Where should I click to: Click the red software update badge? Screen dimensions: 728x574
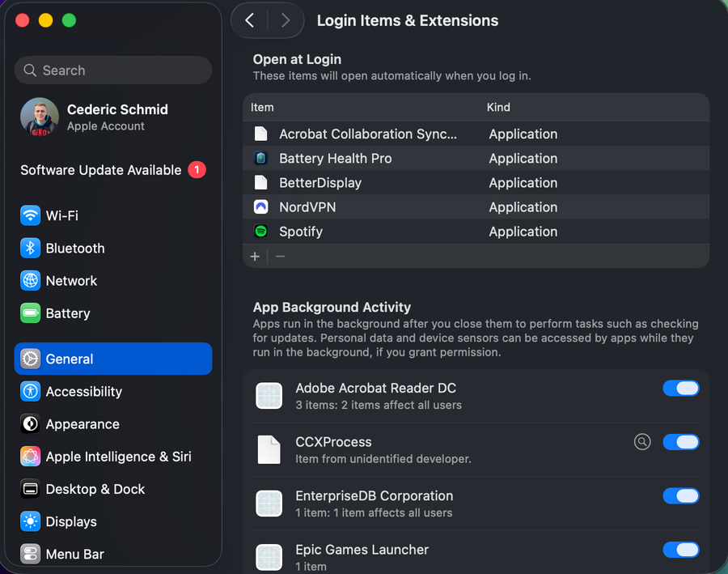(x=197, y=170)
